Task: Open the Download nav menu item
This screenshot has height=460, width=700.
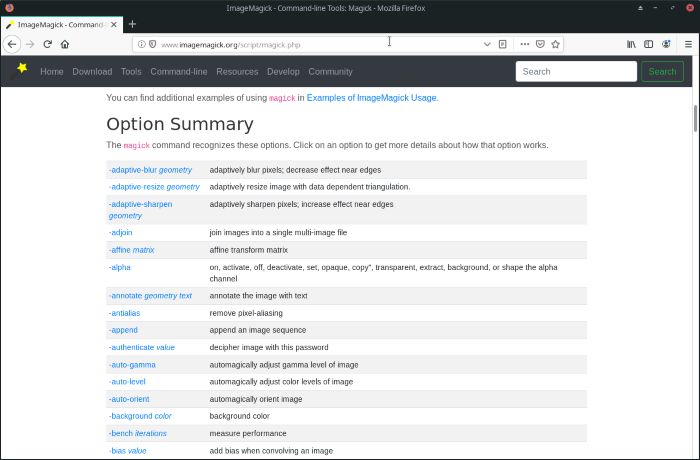Action: (x=92, y=72)
